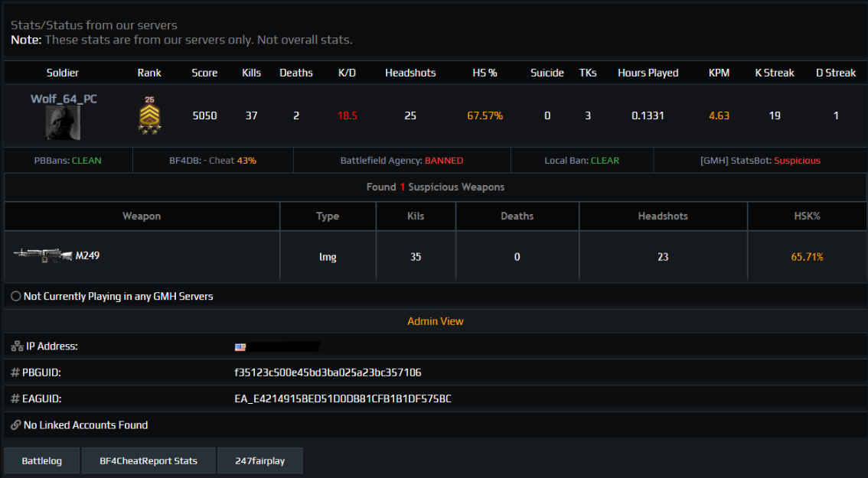Open BF4CheatReport Stats button
Image resolution: width=868 pixels, height=478 pixels.
[x=148, y=461]
